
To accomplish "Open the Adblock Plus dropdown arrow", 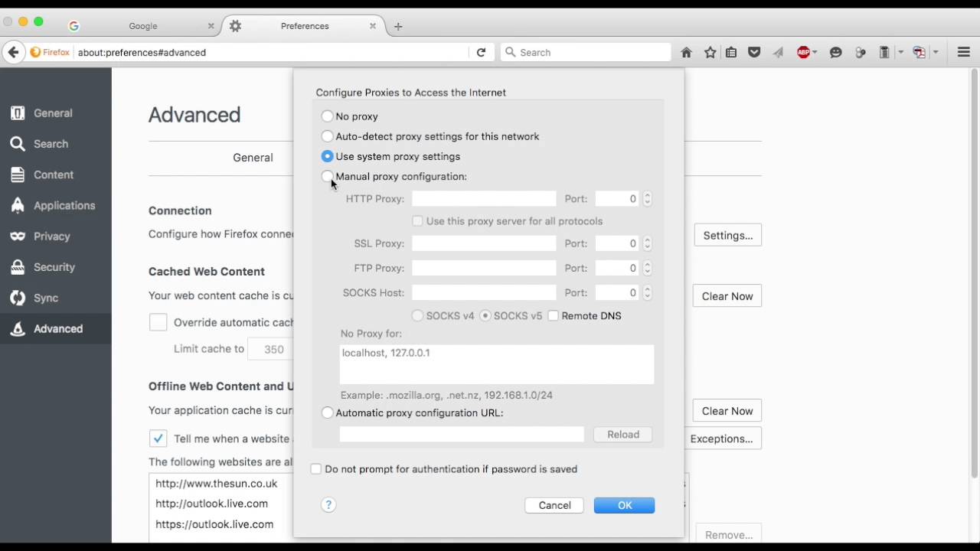I will (815, 53).
